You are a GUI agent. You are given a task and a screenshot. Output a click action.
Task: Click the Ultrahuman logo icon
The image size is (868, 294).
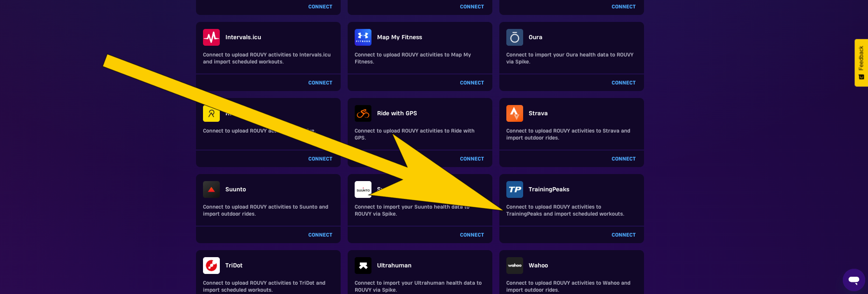click(363, 266)
